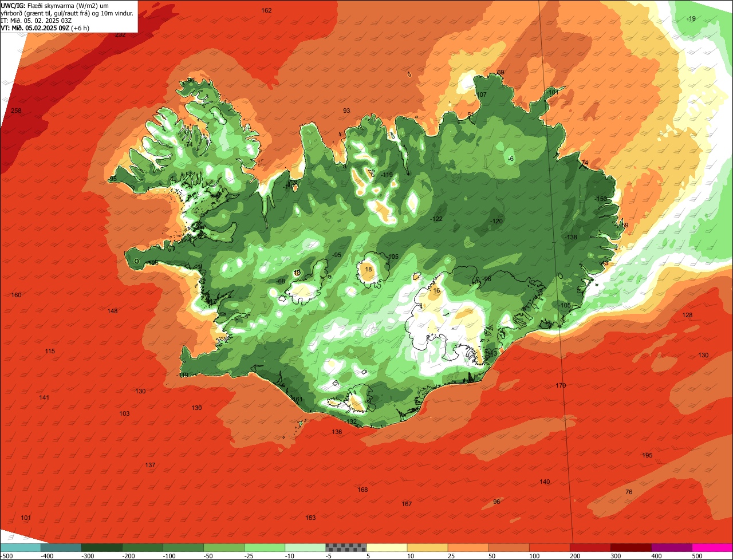Select the 51 value on the map
The image size is (733, 560).
pyautogui.click(x=471, y=115)
